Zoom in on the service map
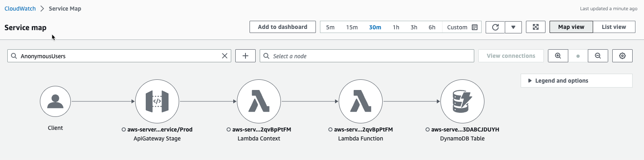The width and height of the screenshot is (644, 160). 558,56
